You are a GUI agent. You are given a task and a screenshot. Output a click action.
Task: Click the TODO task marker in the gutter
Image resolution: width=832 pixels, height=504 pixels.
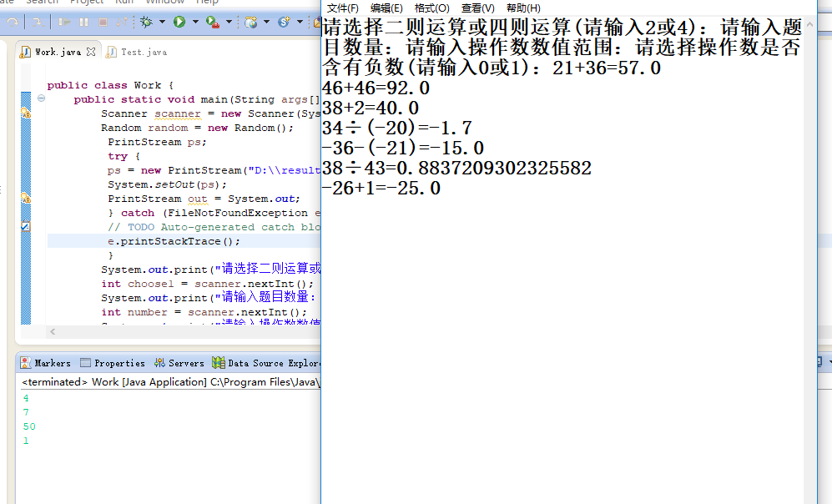coord(26,226)
